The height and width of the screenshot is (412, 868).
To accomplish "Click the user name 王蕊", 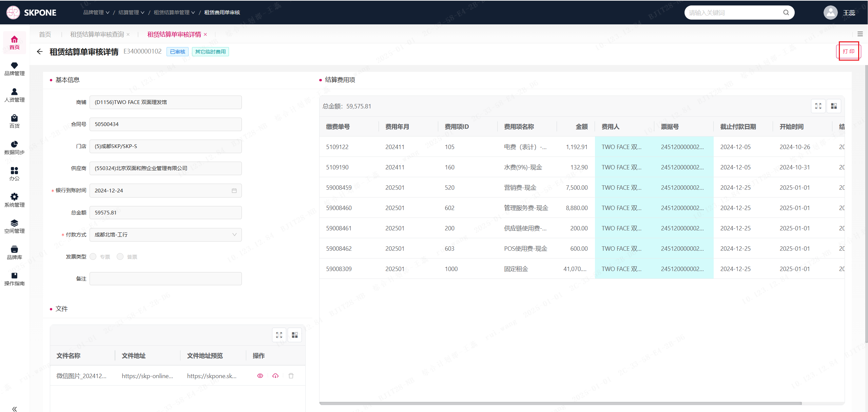I will click(x=849, y=13).
